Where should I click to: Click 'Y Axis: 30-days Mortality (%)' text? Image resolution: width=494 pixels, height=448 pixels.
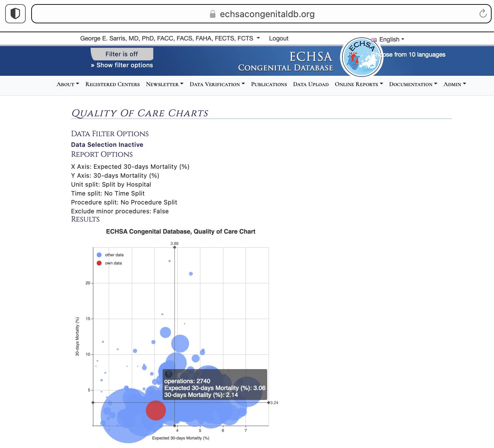coord(115,176)
